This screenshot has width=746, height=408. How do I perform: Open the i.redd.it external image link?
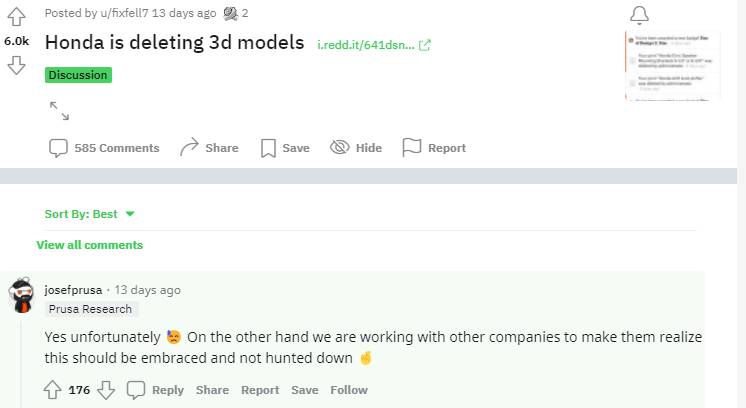(x=374, y=45)
